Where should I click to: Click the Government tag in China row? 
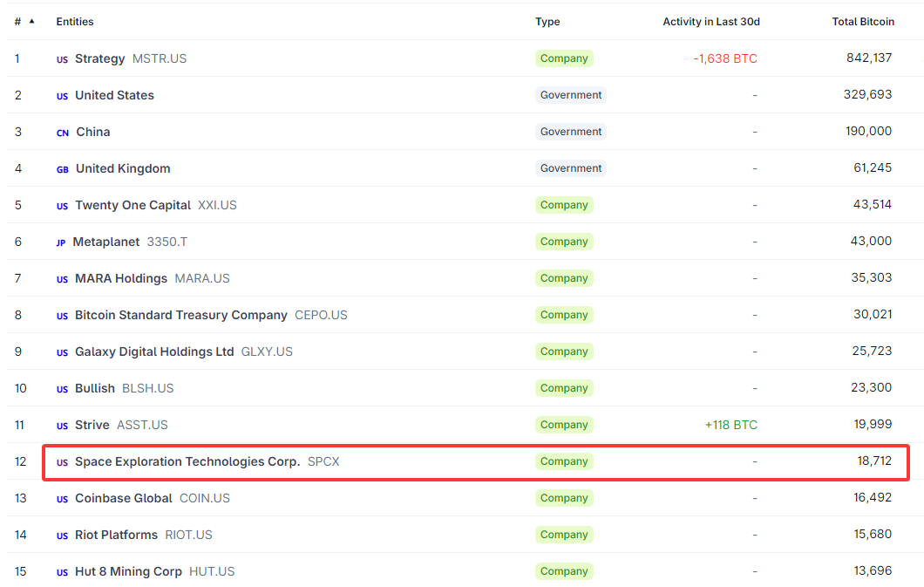pos(571,132)
